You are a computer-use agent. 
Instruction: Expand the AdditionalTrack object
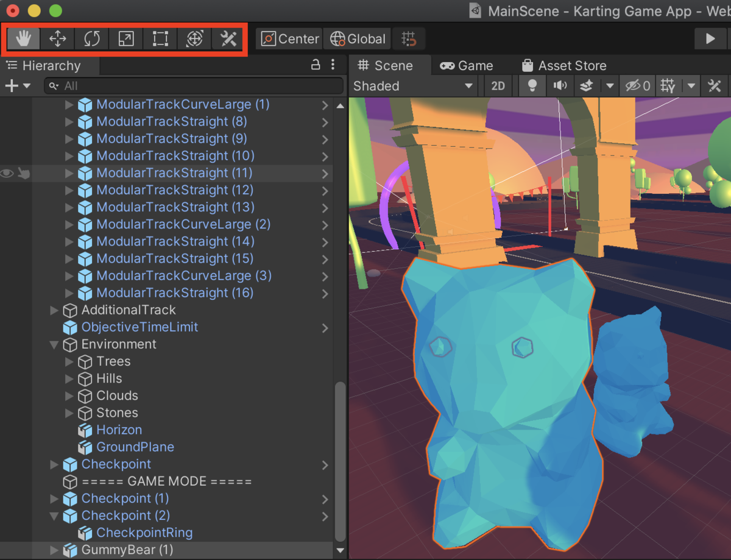[54, 310]
